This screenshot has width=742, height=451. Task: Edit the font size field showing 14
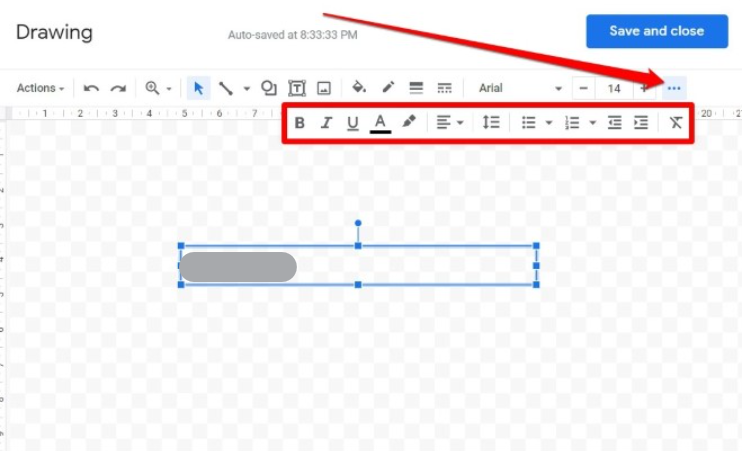614,88
